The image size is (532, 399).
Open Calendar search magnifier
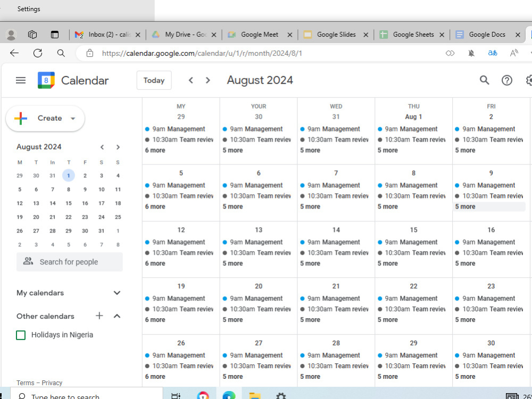[484, 80]
